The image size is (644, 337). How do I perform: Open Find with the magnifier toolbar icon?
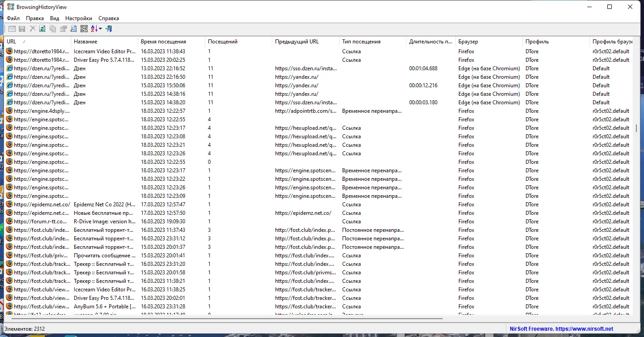tap(73, 29)
